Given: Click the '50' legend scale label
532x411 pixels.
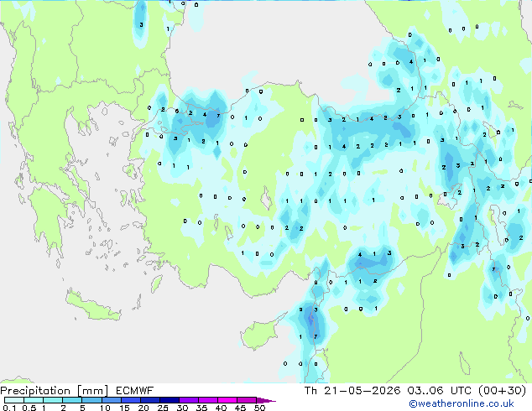Looking at the screenshot, I should click(x=259, y=408).
